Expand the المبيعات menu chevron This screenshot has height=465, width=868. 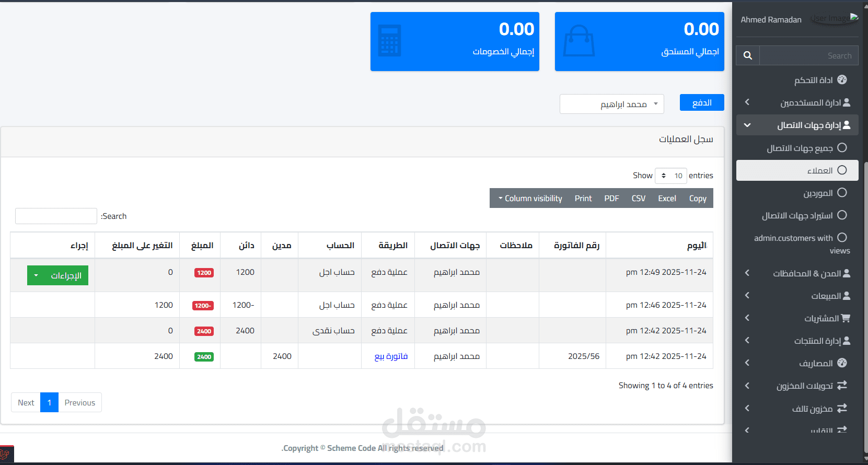click(747, 296)
